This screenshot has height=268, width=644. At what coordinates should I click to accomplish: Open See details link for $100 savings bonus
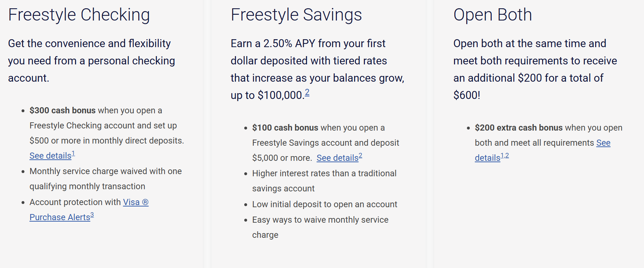337,158
